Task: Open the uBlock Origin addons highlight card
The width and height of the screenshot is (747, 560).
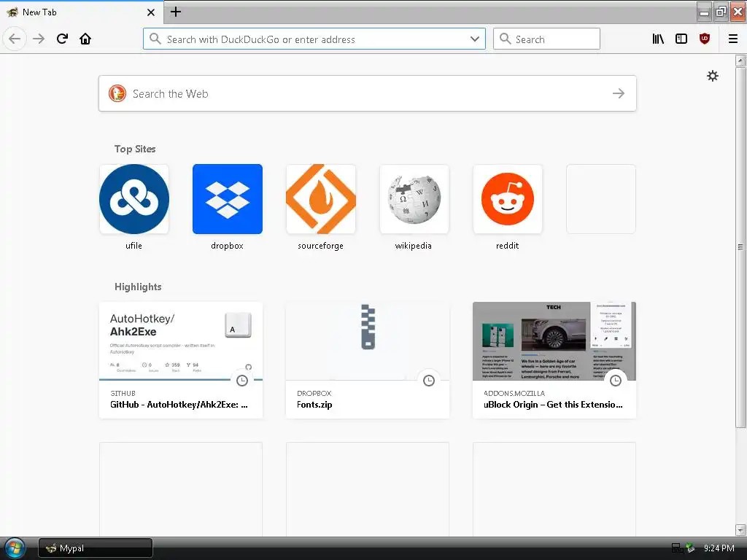Action: 554,360
